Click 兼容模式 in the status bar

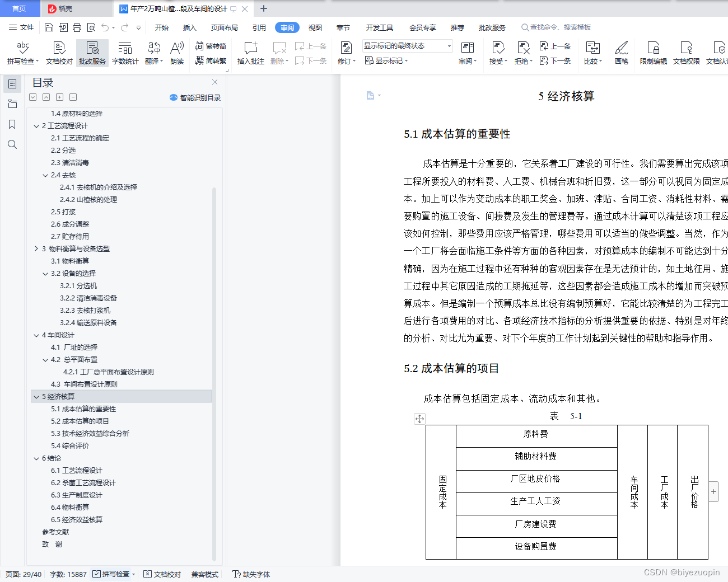tap(205, 574)
